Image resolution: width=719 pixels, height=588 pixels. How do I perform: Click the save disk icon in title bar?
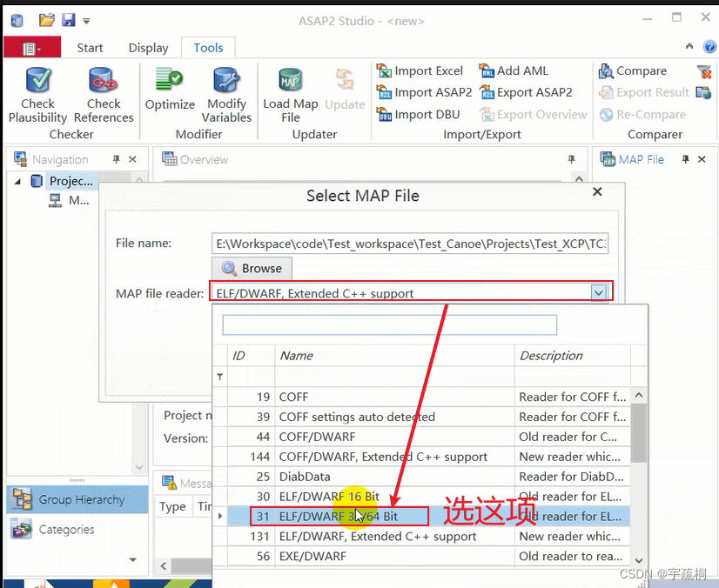coord(68,20)
